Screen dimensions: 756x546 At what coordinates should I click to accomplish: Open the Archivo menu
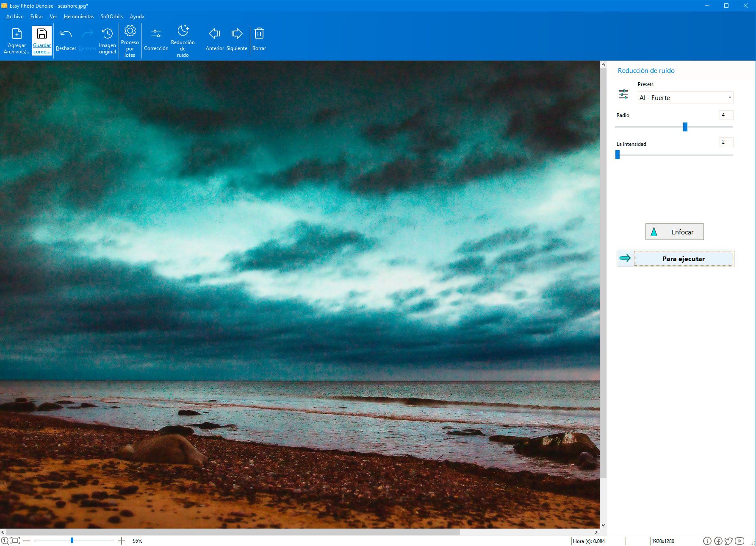coord(15,17)
